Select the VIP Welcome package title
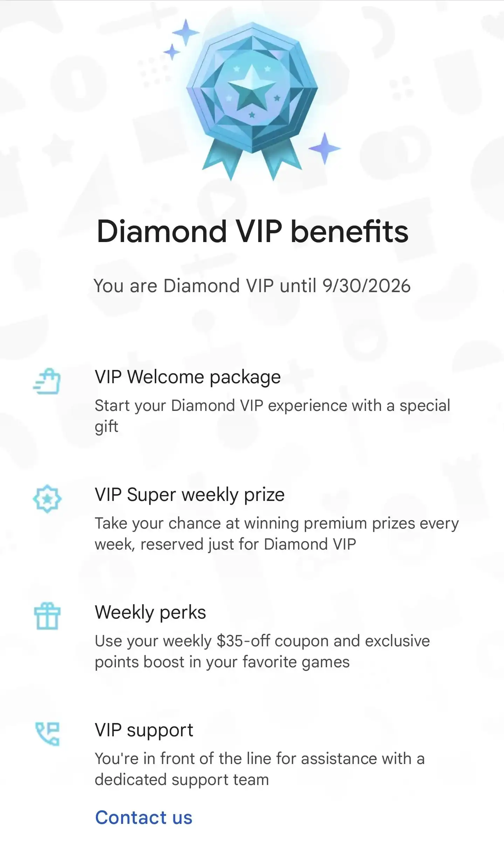504x847 pixels. 188,377
